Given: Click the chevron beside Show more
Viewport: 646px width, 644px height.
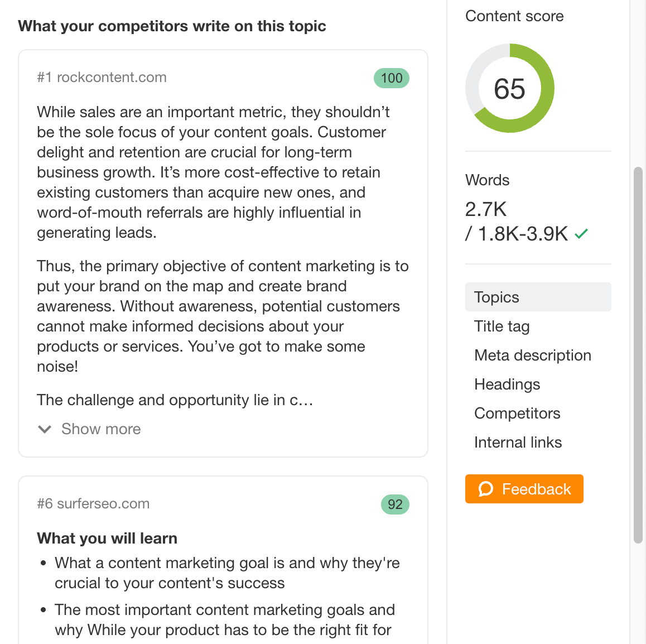Looking at the screenshot, I should pos(45,429).
